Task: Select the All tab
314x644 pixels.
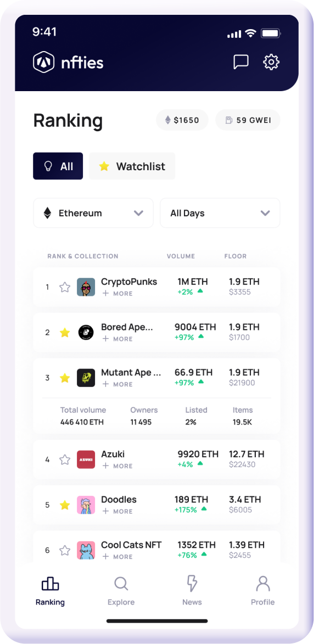Action: [58, 166]
